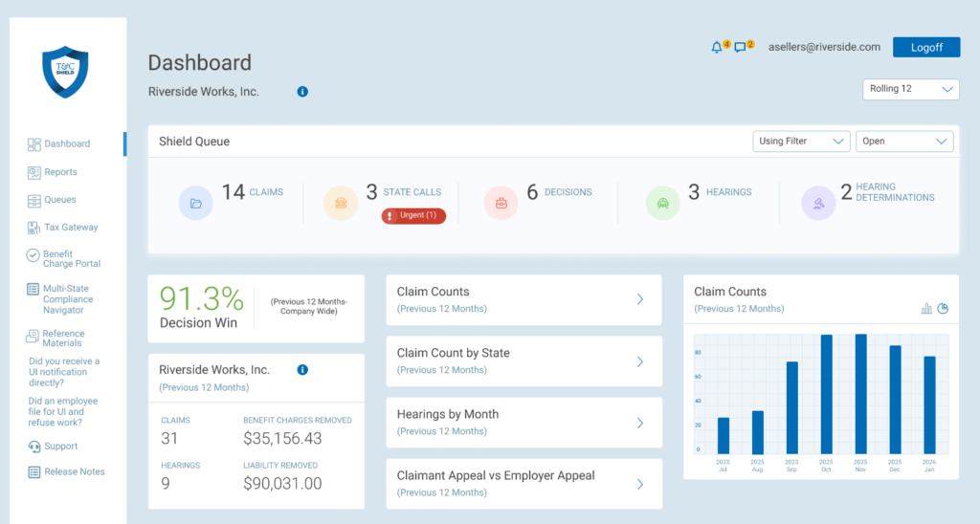Click the Urgent (1) badge
This screenshot has width=980, height=524.
click(413, 216)
